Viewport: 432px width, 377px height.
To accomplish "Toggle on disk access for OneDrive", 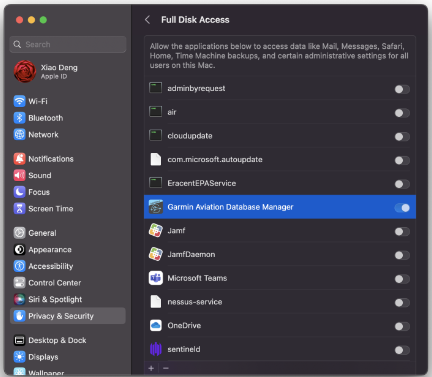I will tap(402, 326).
